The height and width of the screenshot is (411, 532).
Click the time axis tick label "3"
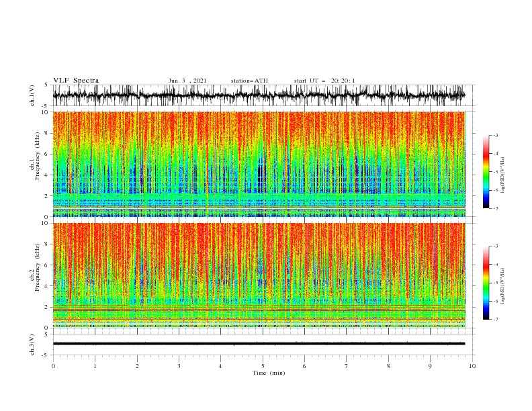point(179,366)
